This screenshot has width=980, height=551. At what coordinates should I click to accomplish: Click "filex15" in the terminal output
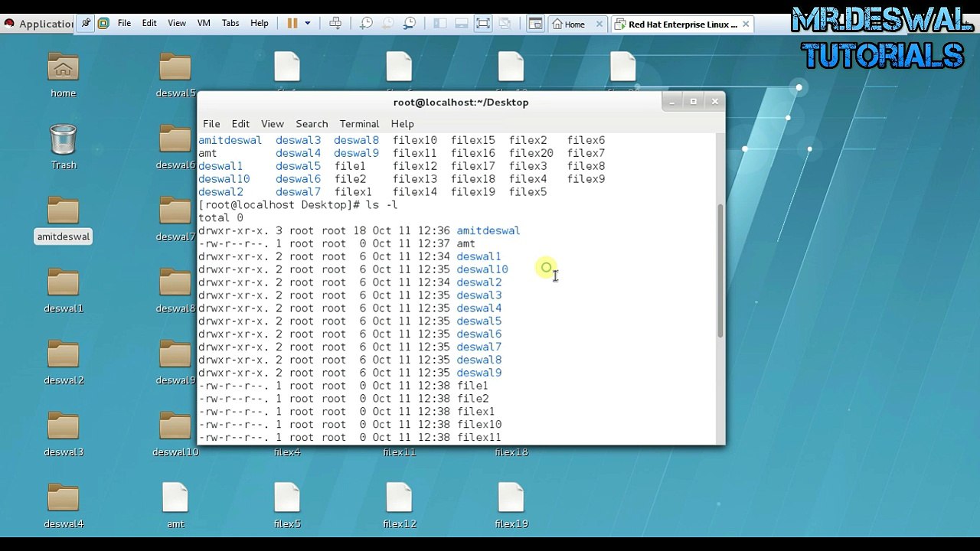tap(472, 140)
